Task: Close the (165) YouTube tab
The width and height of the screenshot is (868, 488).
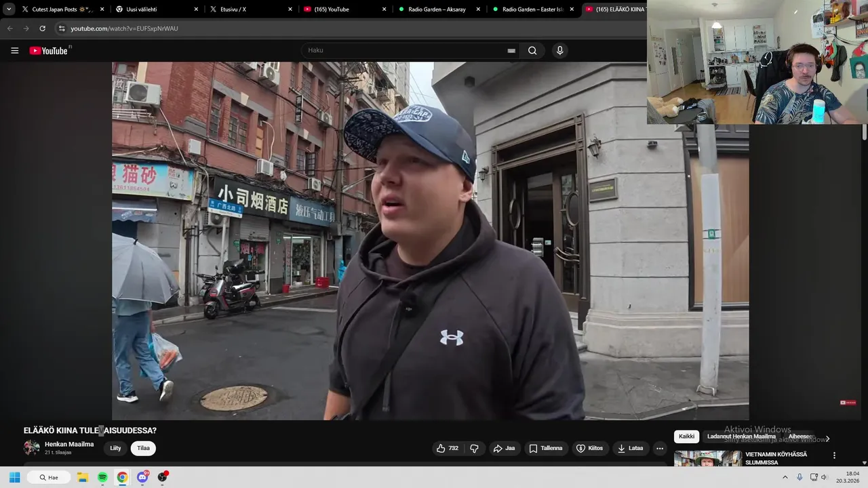Action: [x=384, y=9]
